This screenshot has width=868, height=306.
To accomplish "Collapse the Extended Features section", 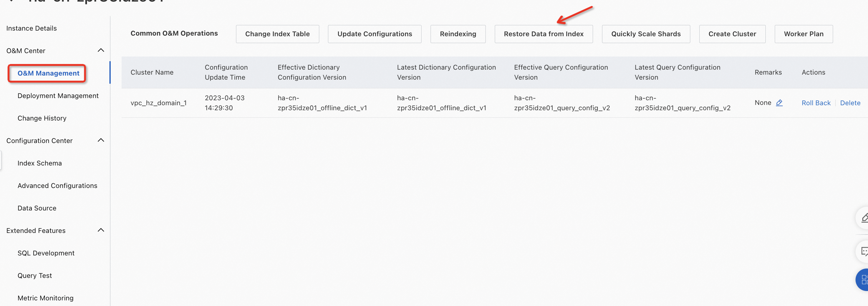I will [101, 230].
